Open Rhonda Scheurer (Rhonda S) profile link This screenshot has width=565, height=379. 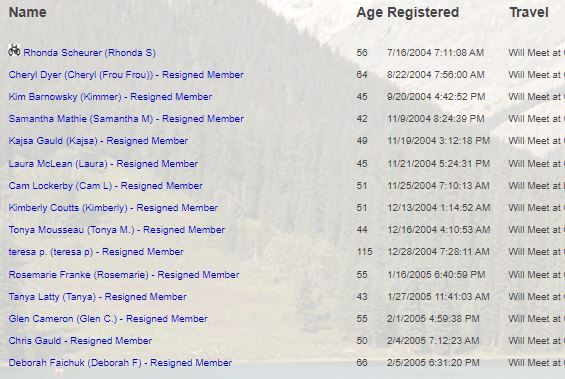click(89, 53)
